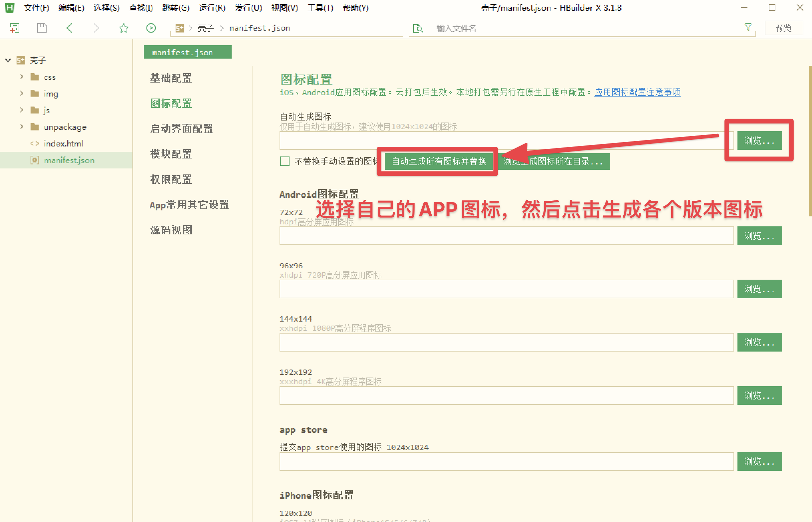Switch to 启动界面配置 section
The width and height of the screenshot is (812, 522).
(182, 129)
